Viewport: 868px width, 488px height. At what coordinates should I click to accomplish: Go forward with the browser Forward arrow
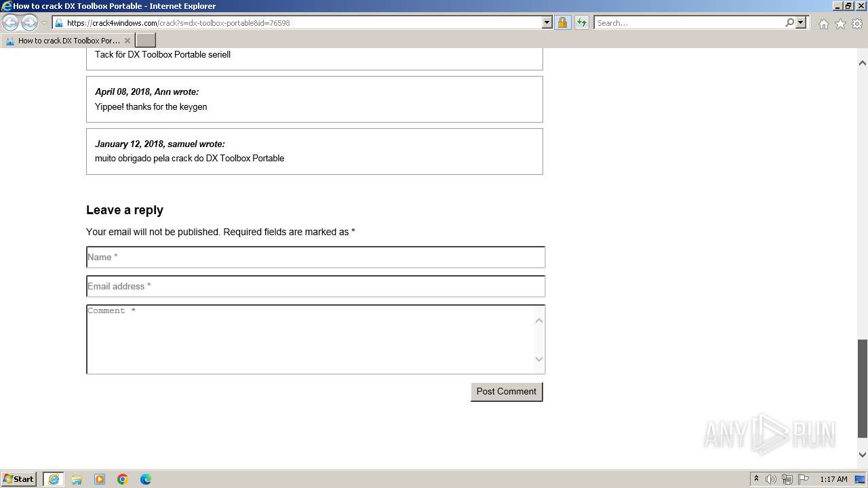[29, 23]
